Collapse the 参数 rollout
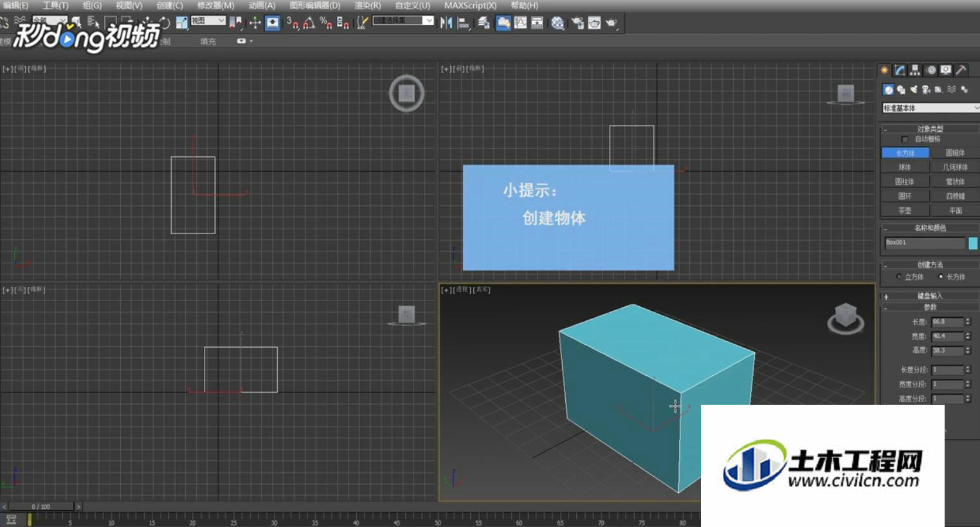Viewport: 980px width, 527px height. coord(930,308)
